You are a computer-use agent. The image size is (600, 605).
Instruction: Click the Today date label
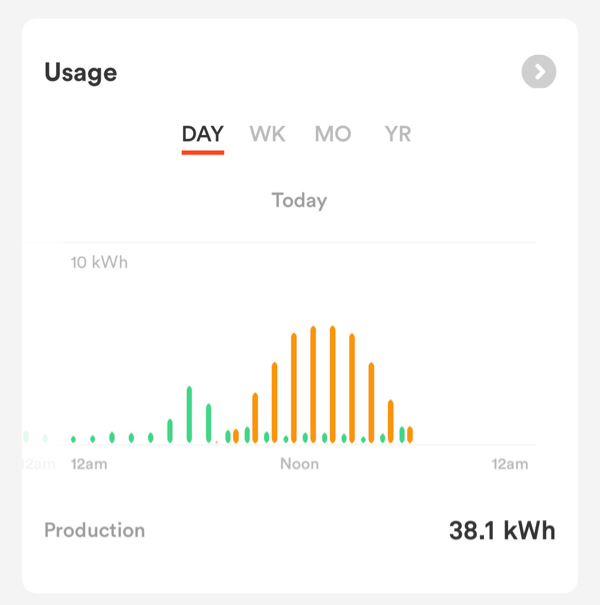[299, 200]
